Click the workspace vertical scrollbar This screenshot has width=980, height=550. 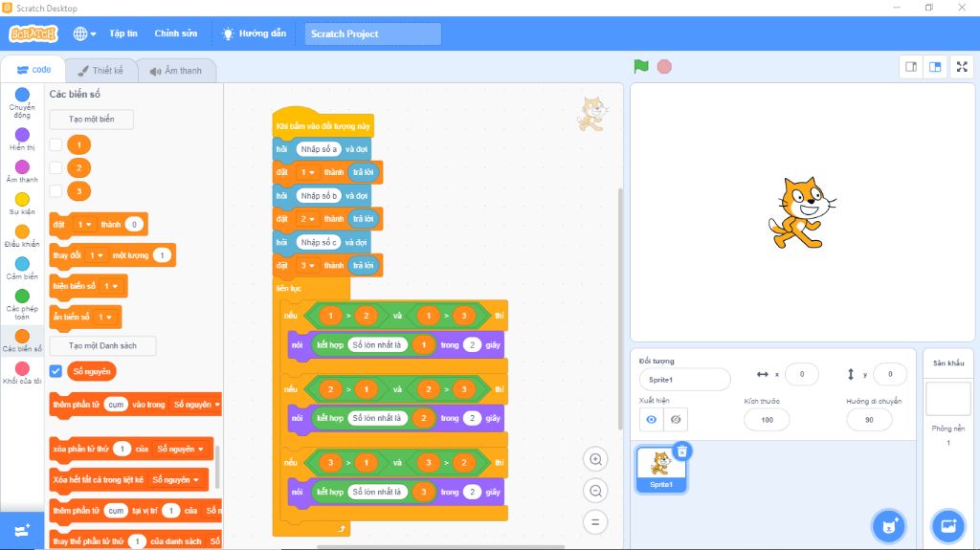pyautogui.click(x=620, y=309)
